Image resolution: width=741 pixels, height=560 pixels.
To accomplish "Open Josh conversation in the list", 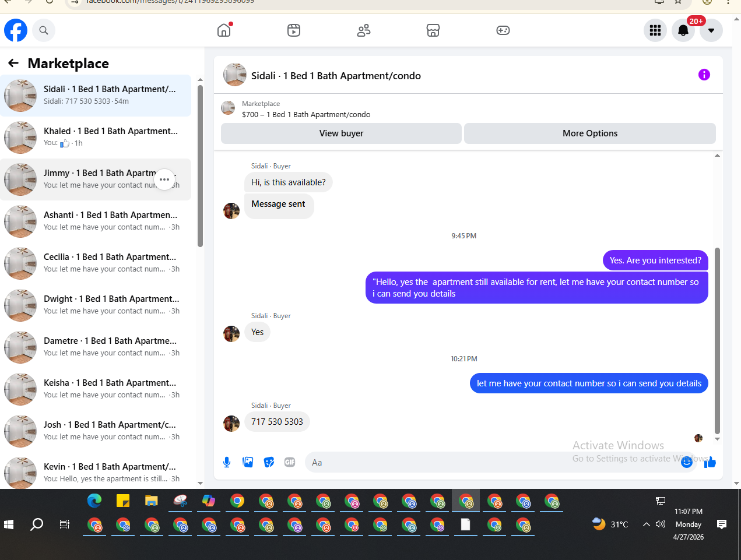I will (96, 431).
